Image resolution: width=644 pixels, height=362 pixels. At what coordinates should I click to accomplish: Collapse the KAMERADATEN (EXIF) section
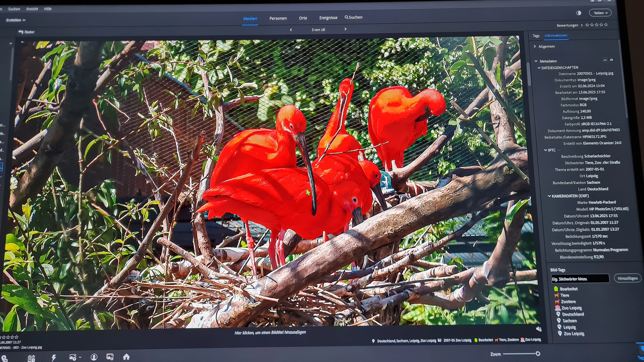tap(549, 196)
